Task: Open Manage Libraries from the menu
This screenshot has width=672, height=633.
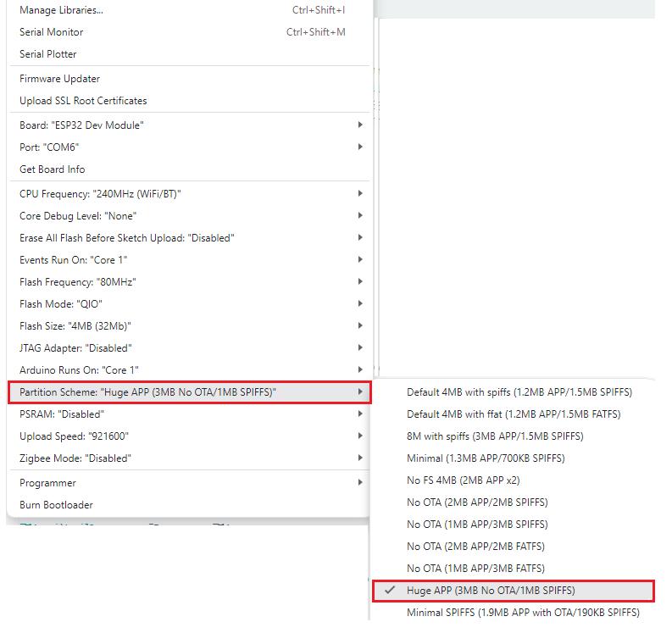Action: tap(189, 10)
